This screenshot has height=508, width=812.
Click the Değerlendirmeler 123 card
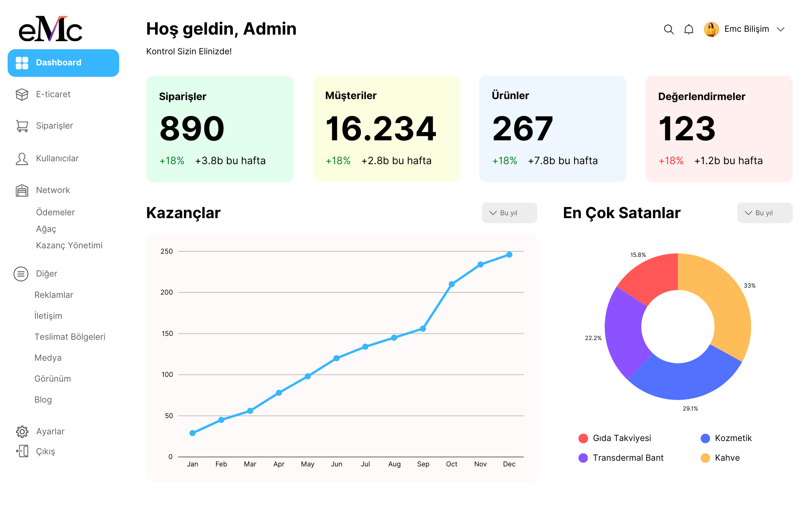point(719,129)
